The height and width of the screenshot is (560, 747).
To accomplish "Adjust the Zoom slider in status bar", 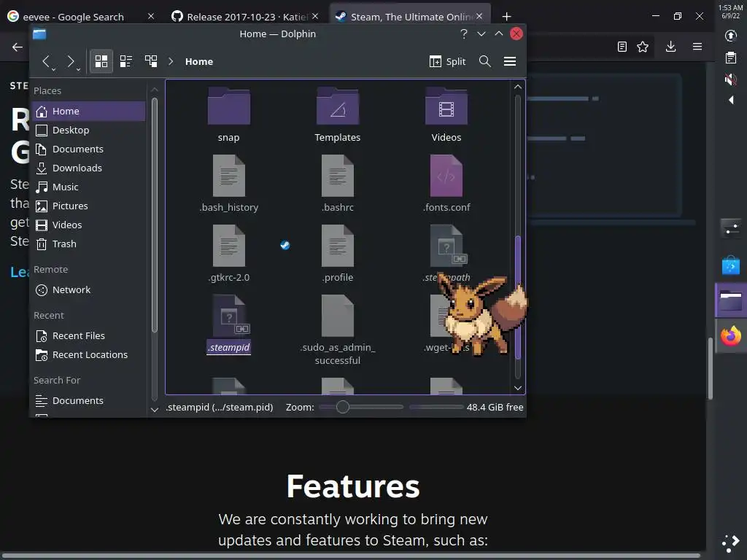I will [360, 407].
